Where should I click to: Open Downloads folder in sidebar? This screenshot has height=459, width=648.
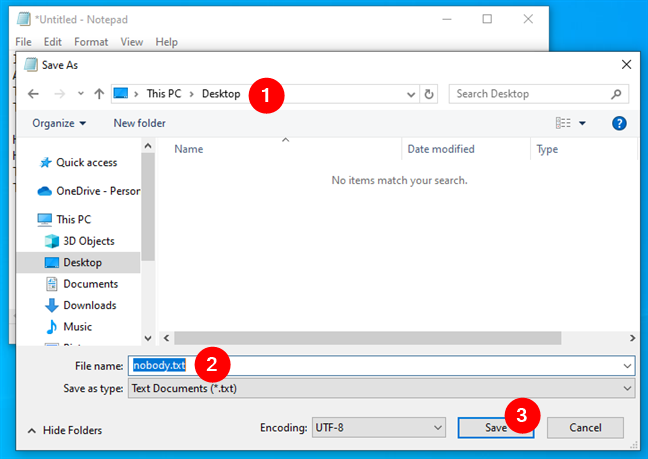pyautogui.click(x=90, y=306)
